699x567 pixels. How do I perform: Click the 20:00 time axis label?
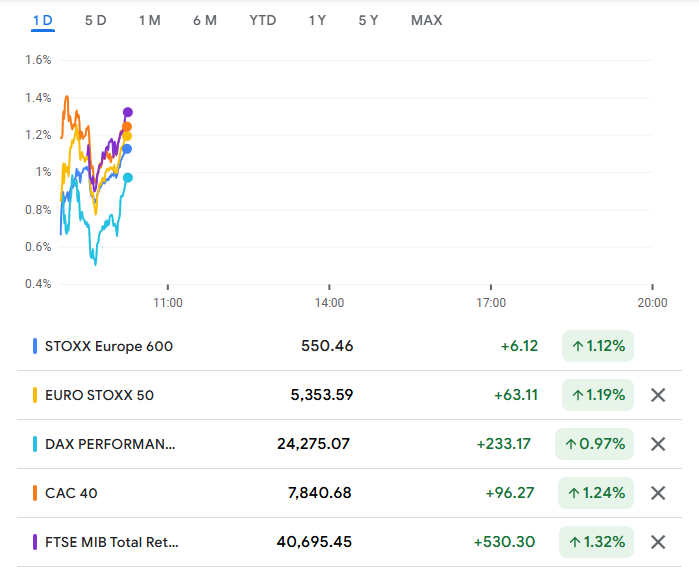652,303
